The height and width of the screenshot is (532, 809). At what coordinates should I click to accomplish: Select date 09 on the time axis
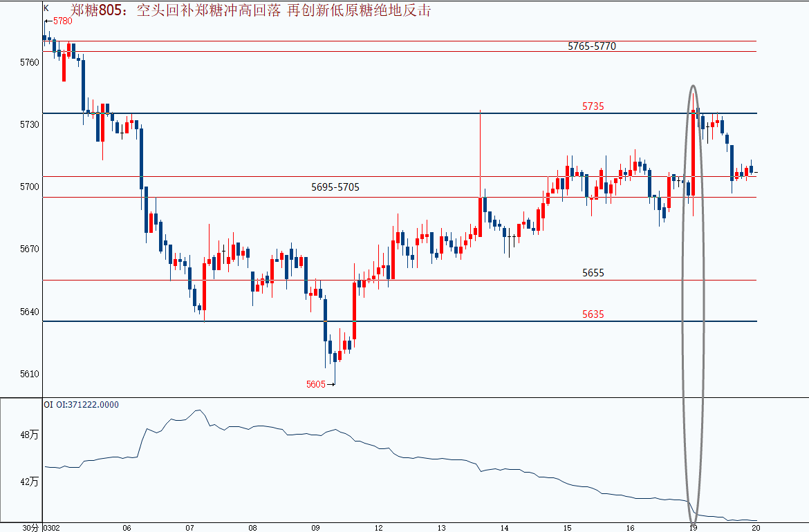pos(316,527)
